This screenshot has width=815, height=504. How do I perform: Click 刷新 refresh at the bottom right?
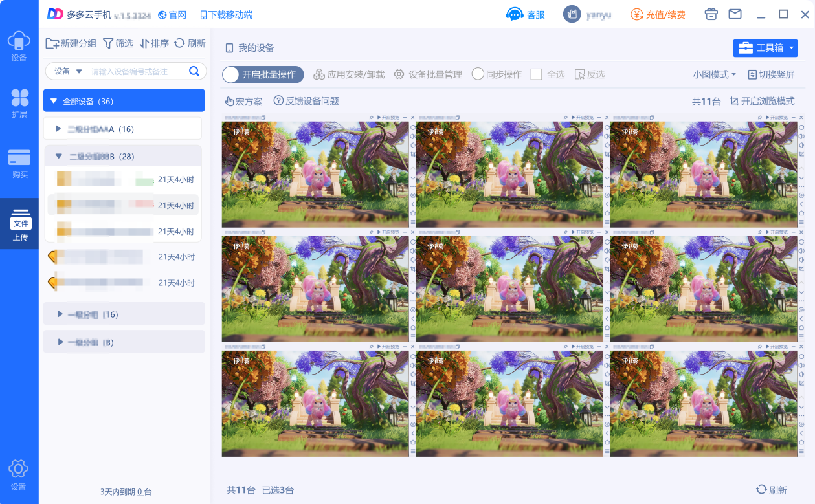[772, 490]
